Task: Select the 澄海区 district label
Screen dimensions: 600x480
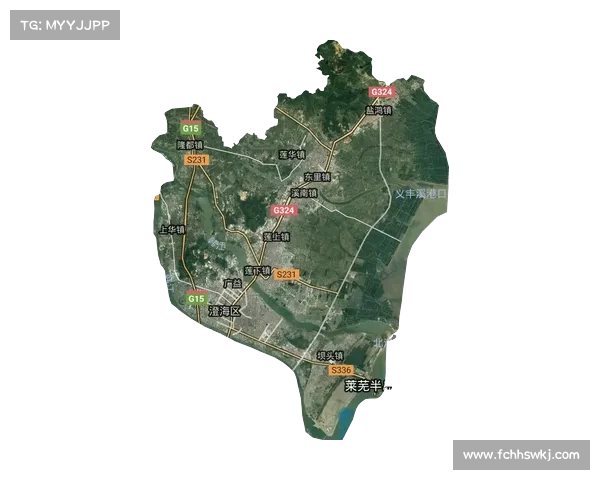Action: [224, 312]
